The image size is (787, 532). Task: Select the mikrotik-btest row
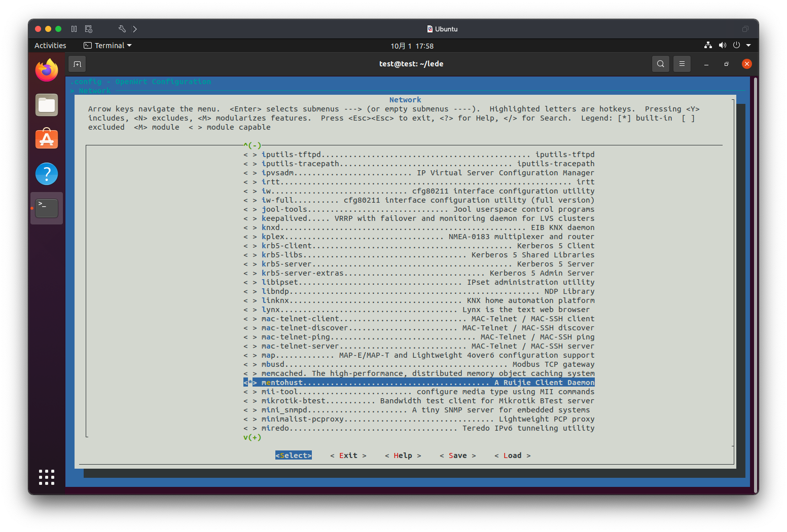(419, 401)
